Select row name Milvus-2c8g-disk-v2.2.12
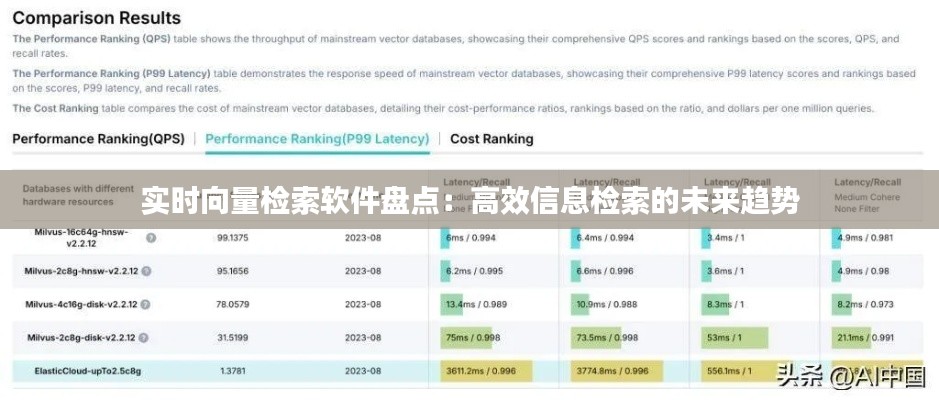The width and height of the screenshot is (939, 400). tap(81, 338)
